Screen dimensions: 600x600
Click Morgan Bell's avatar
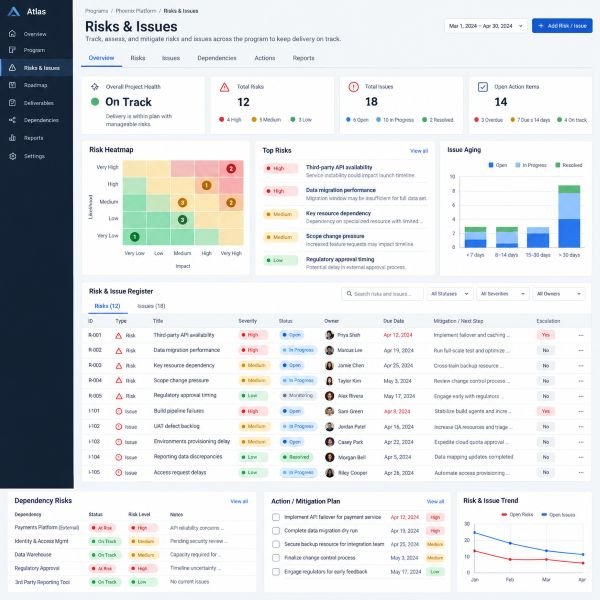[x=329, y=457]
